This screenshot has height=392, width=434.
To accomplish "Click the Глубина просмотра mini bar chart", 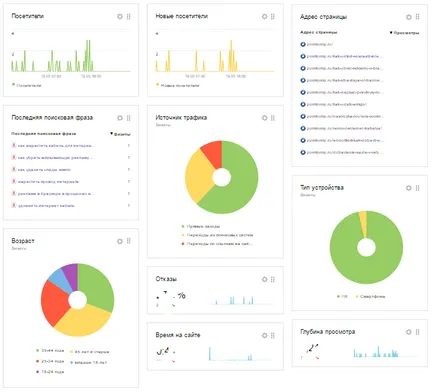I will [x=385, y=351].
